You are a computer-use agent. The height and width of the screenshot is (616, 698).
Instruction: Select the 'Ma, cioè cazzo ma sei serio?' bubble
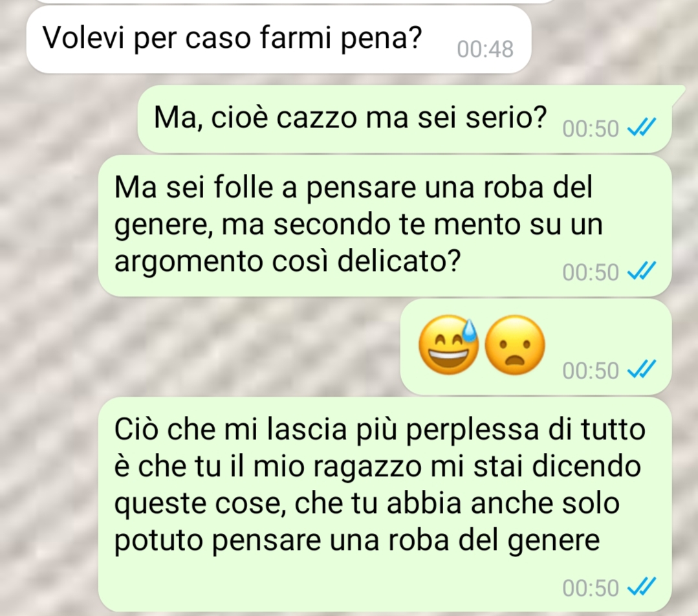point(405,119)
